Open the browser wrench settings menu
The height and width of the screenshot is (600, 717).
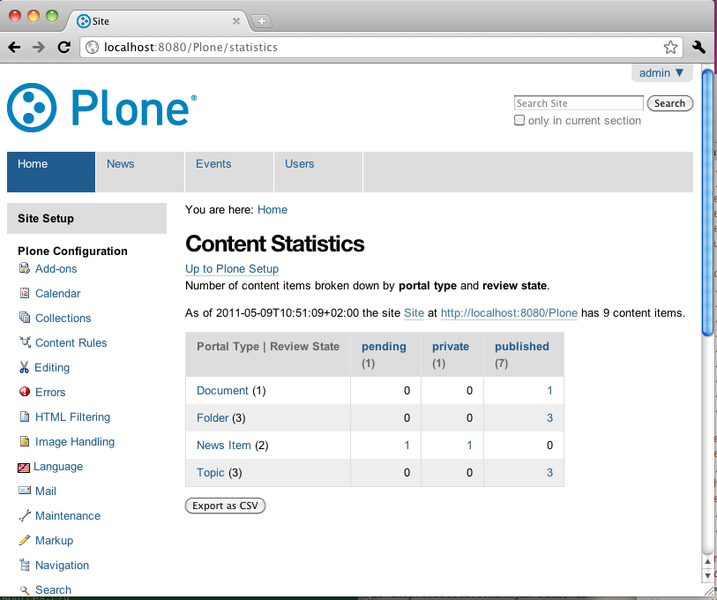(699, 47)
